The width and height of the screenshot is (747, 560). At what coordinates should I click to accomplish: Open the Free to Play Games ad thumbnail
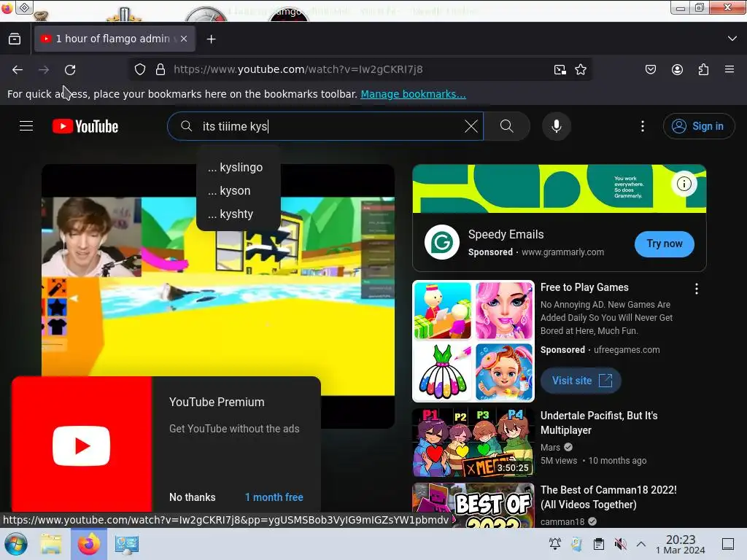pyautogui.click(x=473, y=341)
